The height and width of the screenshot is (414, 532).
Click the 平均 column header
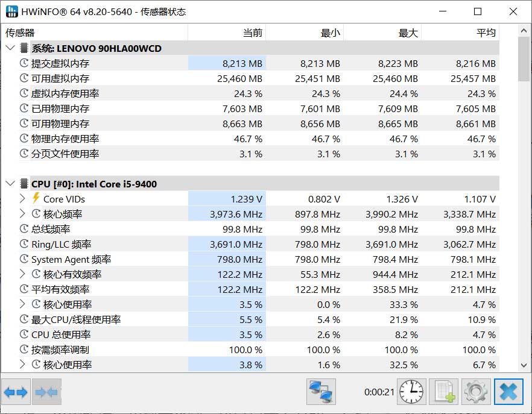click(460, 33)
